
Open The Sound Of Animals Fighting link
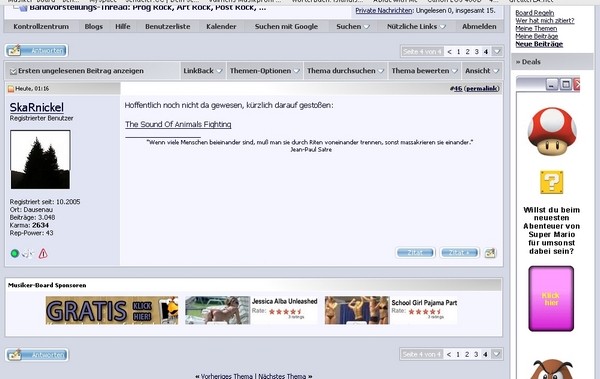click(178, 124)
